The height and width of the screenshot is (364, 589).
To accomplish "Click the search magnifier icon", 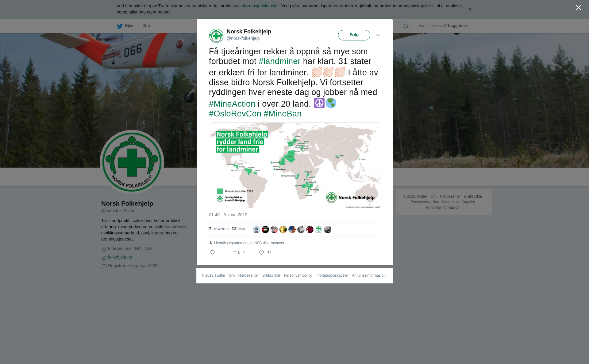I will (x=406, y=26).
